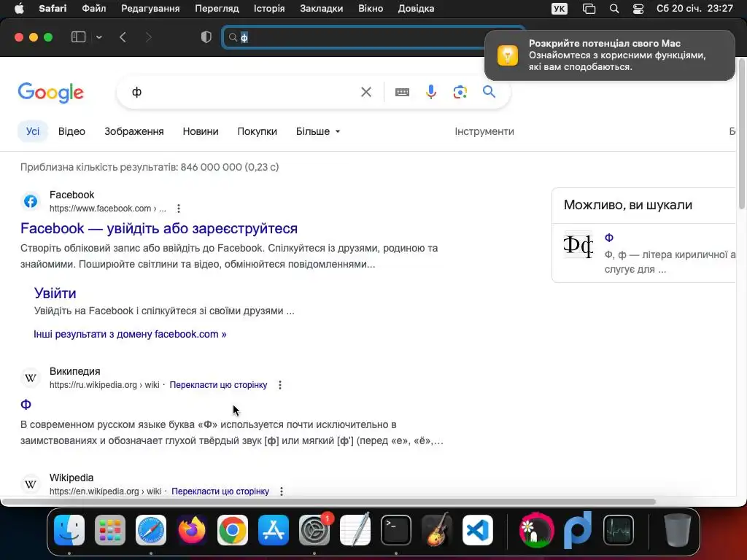Click the Фф letter thumbnail image

point(578,245)
